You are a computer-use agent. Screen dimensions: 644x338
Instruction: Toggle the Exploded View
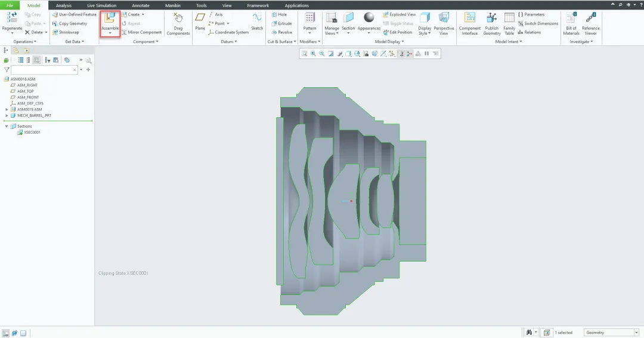399,14
